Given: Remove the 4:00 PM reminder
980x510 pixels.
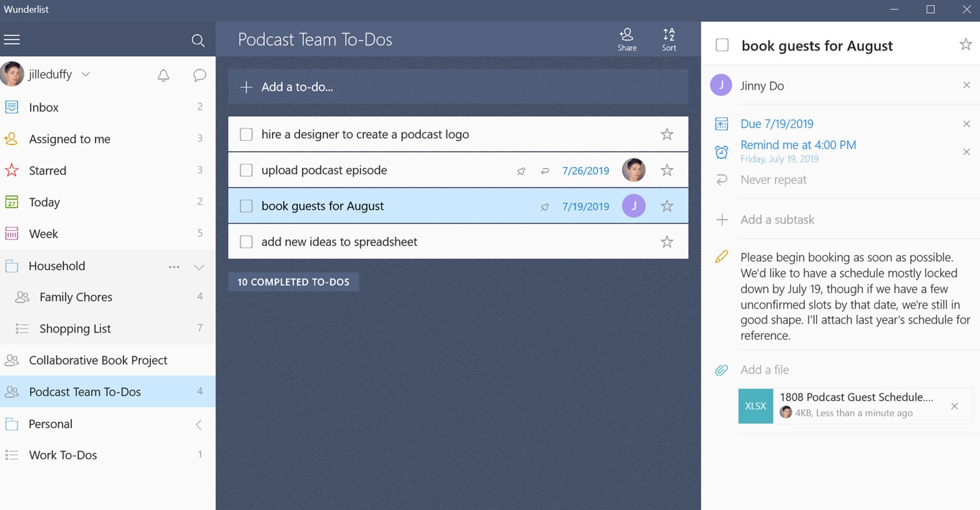Looking at the screenshot, I should coord(966,152).
